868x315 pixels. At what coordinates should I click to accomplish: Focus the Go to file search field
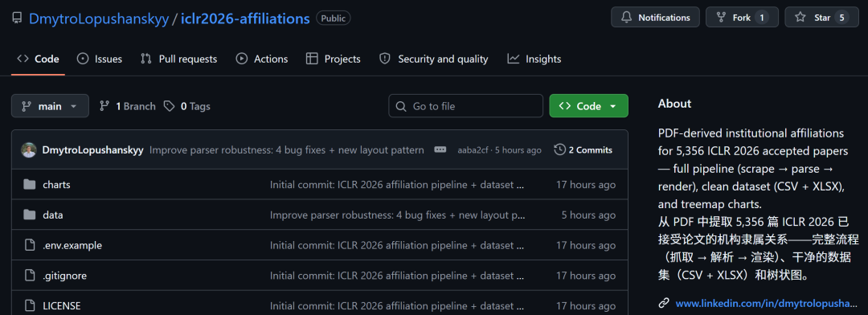click(465, 106)
